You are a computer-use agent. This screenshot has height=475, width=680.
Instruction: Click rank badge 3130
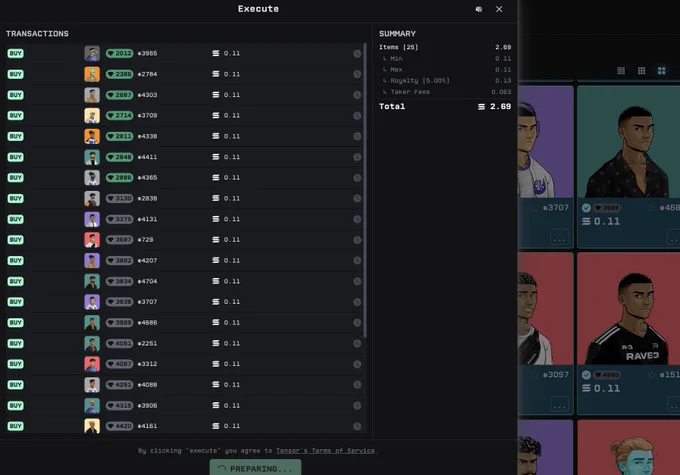(x=119, y=198)
